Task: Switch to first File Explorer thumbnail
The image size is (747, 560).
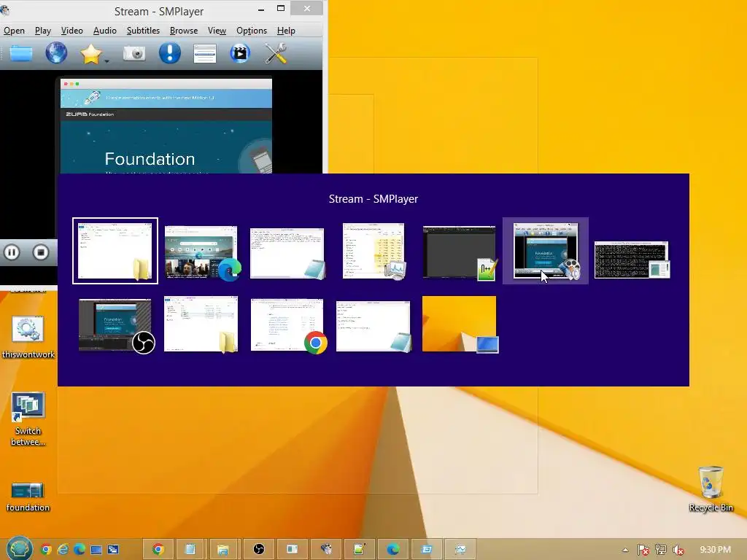Action: coord(115,251)
